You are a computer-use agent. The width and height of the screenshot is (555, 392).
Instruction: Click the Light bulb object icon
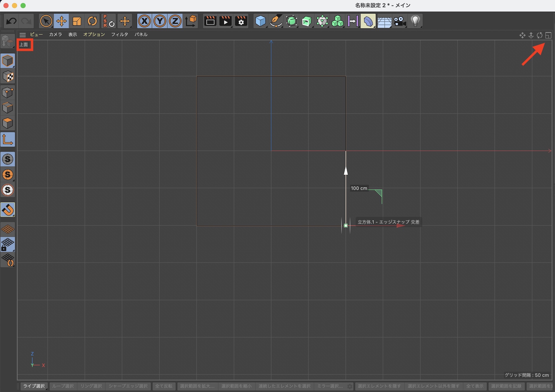coord(415,21)
